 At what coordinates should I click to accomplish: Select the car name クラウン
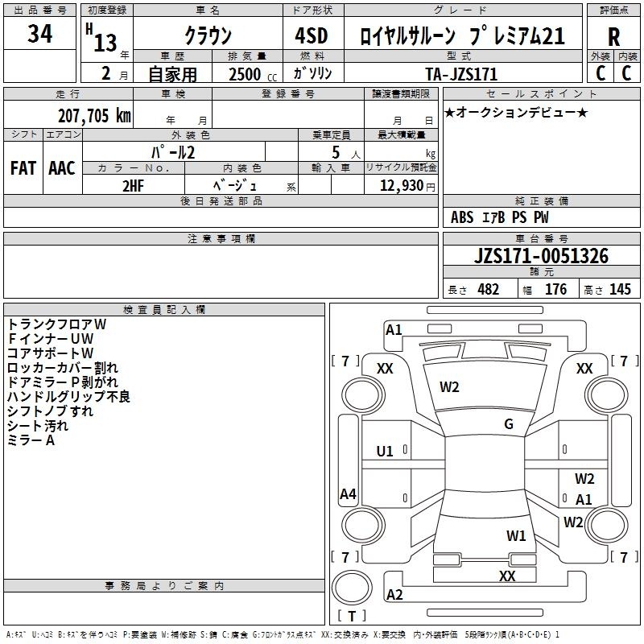point(207,35)
